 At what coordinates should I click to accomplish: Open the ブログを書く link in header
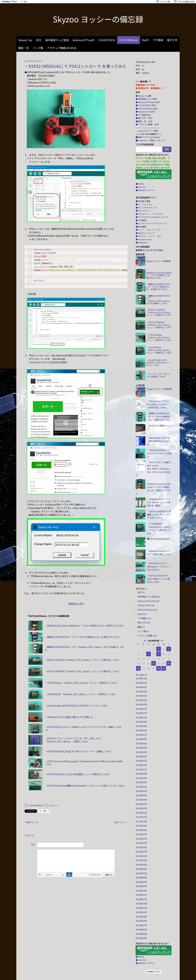point(164,1)
